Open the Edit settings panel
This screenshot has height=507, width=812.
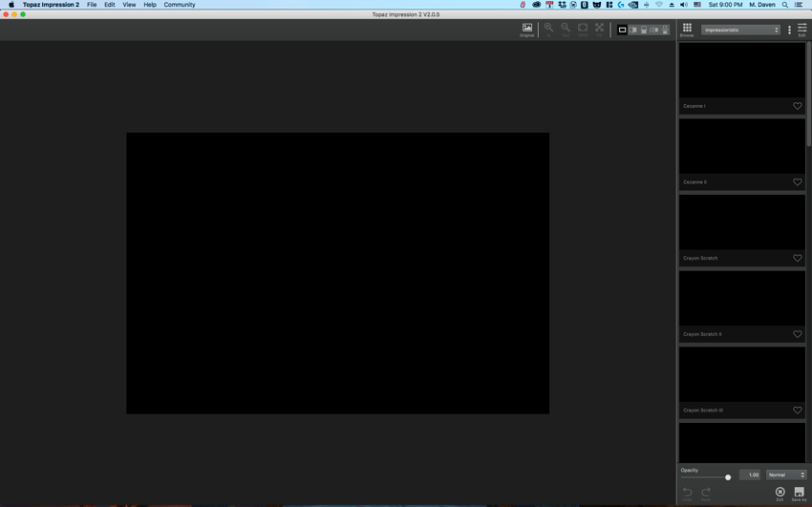(x=801, y=30)
